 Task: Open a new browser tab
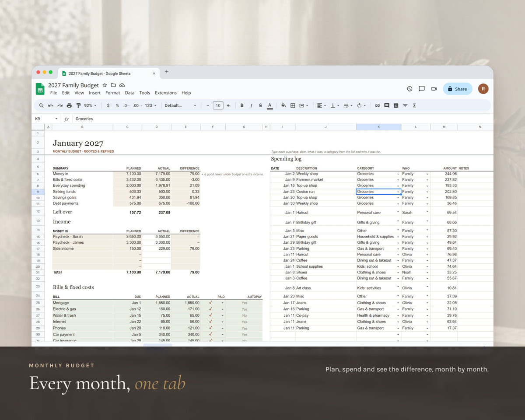click(x=167, y=72)
